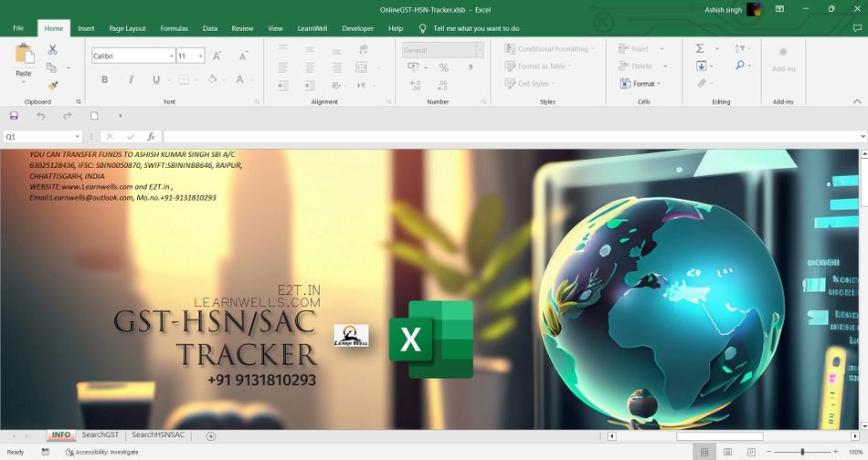Click the Clear eraser icon
This screenshot has height=460, width=868.
coord(702,83)
